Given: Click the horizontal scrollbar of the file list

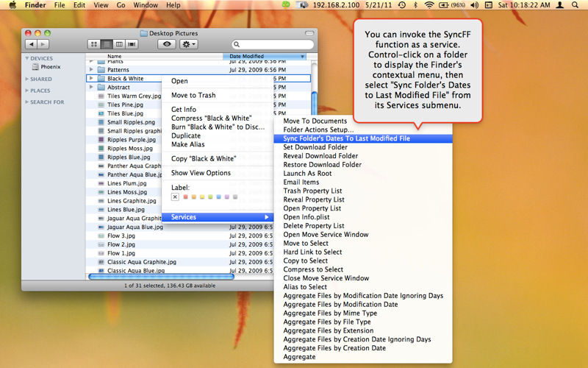Looking at the screenshot, I should 161,277.
